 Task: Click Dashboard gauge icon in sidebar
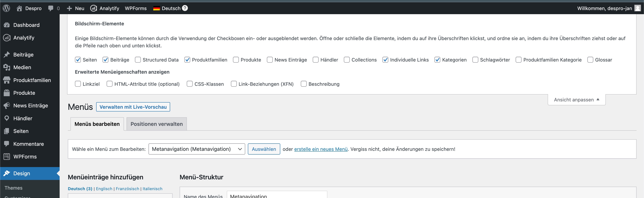click(x=7, y=25)
